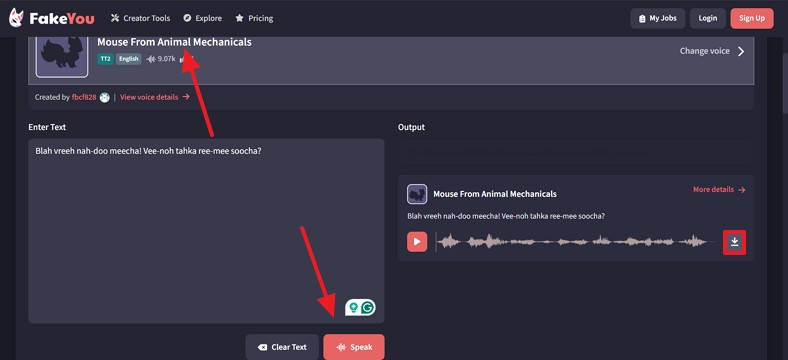Click the TT2 tag badge
This screenshot has height=360, width=788.
pos(105,59)
